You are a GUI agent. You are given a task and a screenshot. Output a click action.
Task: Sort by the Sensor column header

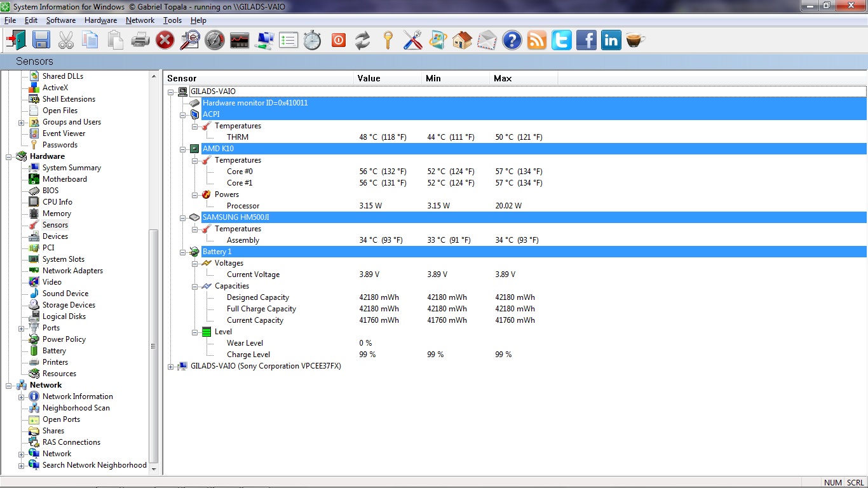click(258, 78)
